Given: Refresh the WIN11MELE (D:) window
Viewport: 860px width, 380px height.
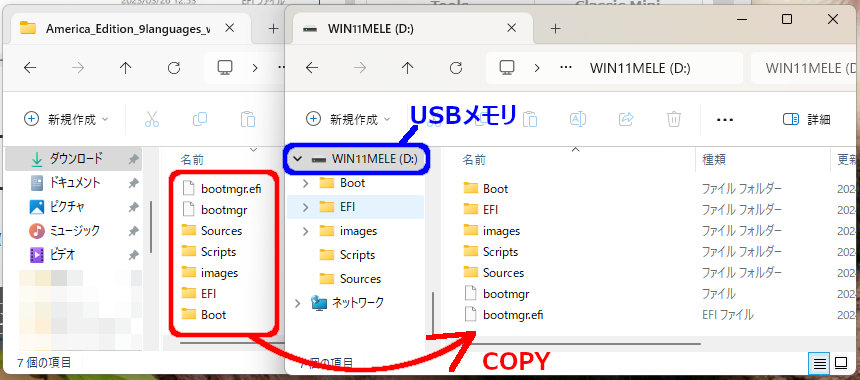Looking at the screenshot, I should [456, 68].
